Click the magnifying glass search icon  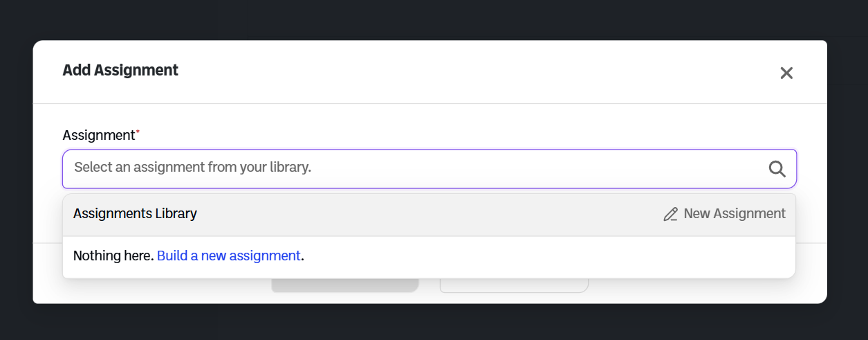[x=777, y=169]
